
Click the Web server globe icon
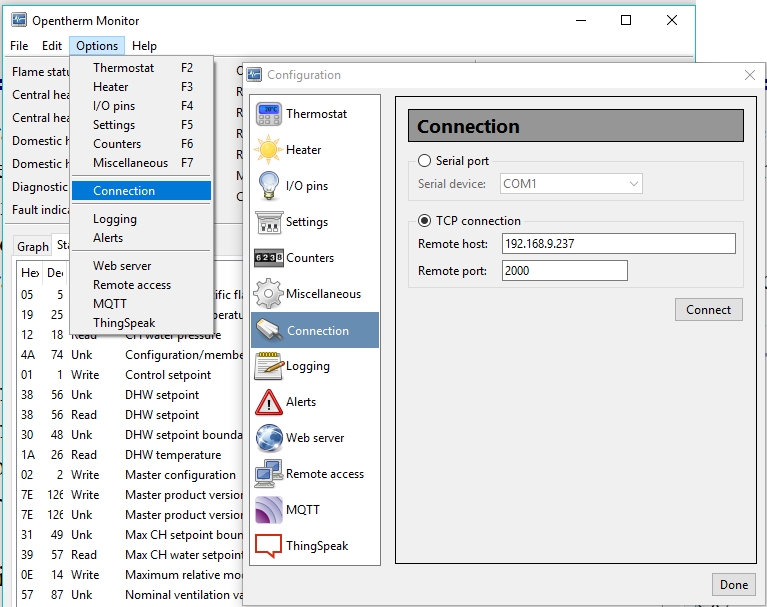[269, 438]
